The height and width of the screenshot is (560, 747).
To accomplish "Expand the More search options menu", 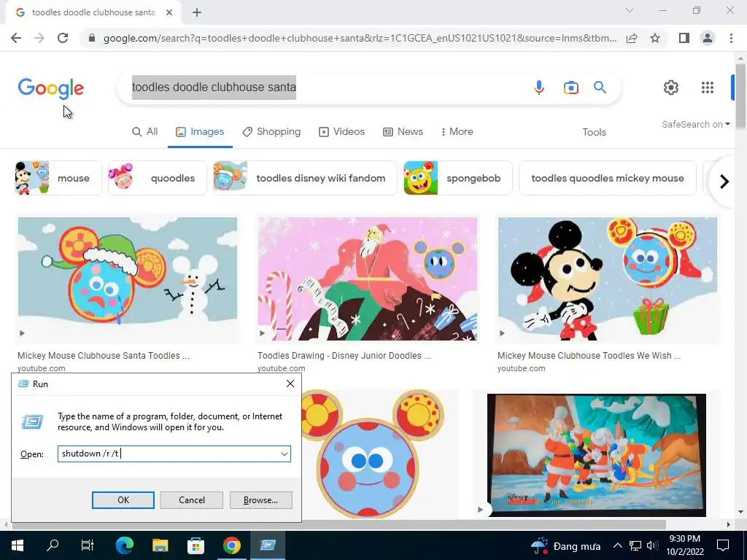I will (x=457, y=132).
